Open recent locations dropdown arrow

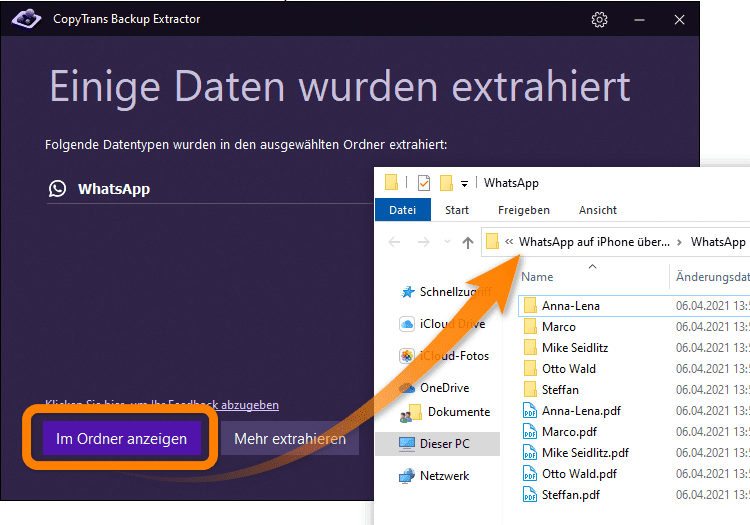(447, 242)
